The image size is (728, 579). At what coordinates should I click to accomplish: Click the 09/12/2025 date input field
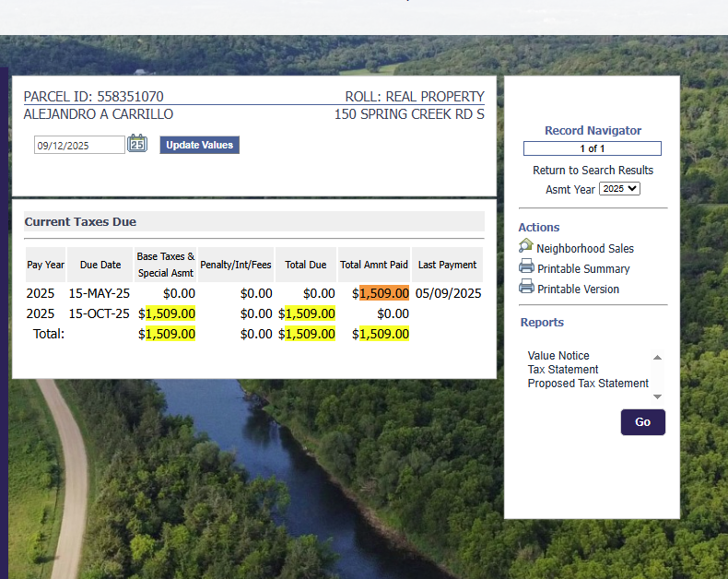tap(79, 145)
